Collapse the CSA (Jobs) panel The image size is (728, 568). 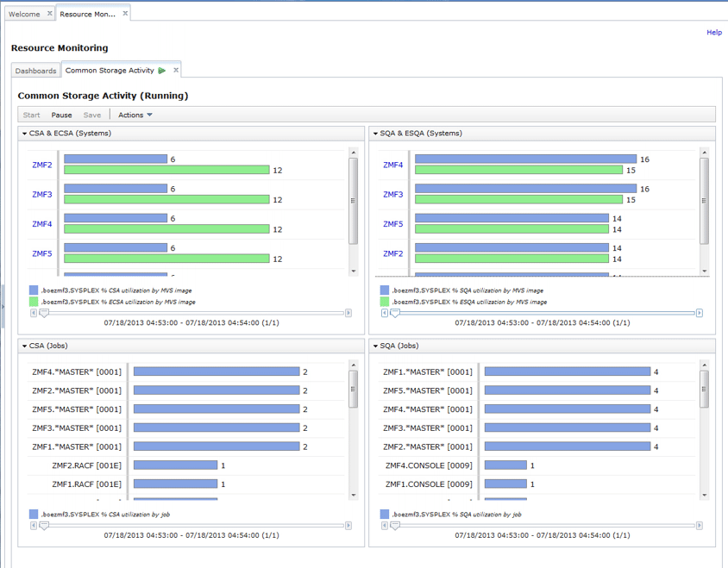pos(23,346)
